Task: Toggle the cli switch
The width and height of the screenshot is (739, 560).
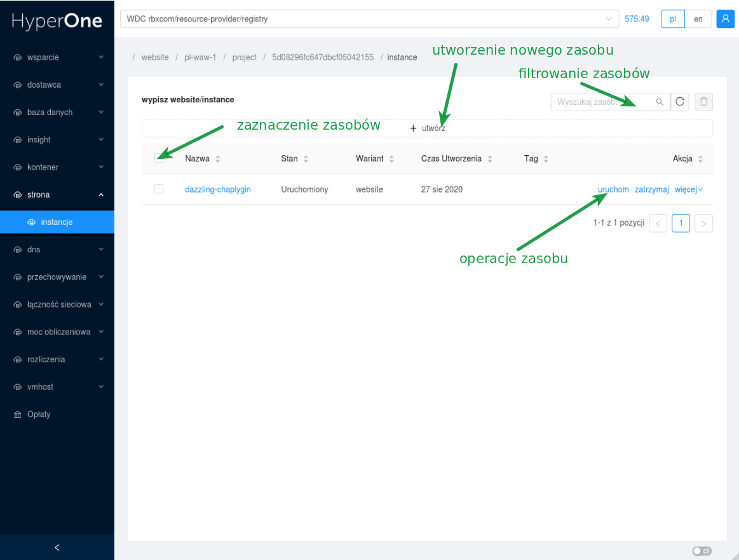Action: click(702, 550)
